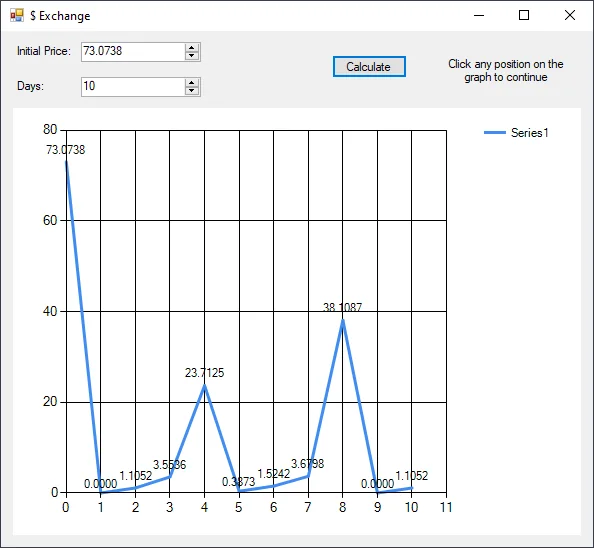
Task: Click the x-axis label 11
Action: coord(446,507)
